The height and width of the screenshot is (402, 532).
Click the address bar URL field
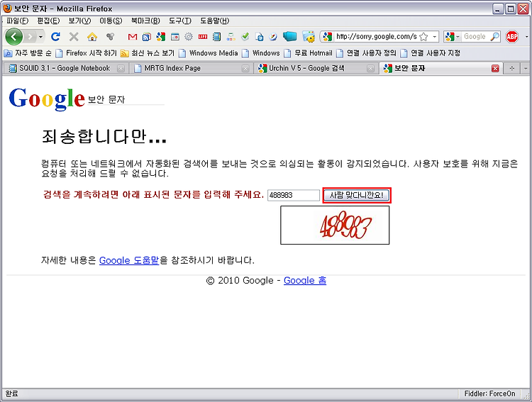[x=376, y=36]
